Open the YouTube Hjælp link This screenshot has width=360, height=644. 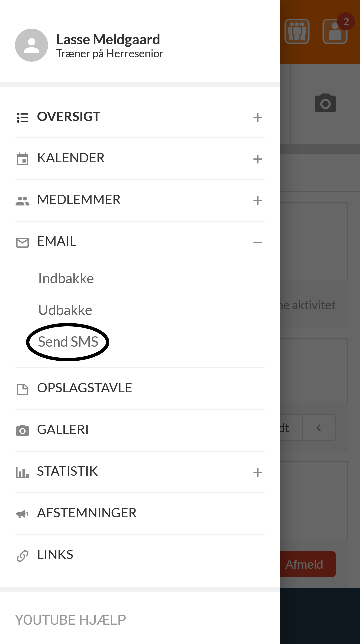point(71,620)
